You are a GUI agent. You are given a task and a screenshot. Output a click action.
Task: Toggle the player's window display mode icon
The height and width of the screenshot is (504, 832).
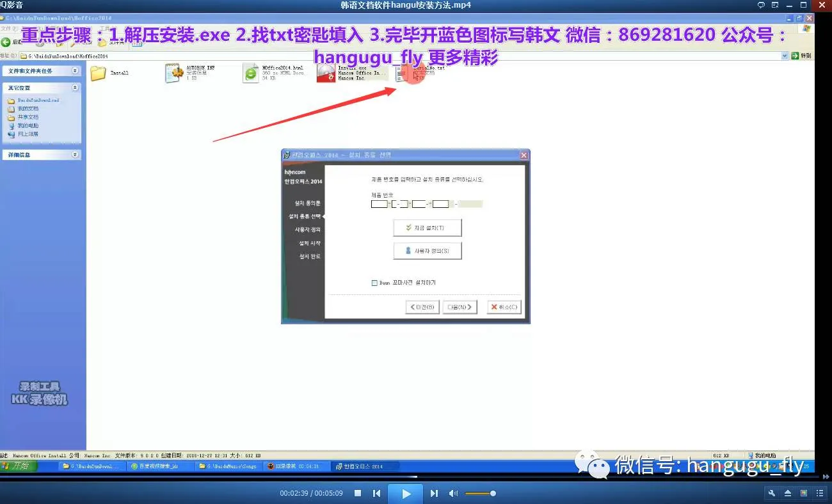point(804,493)
